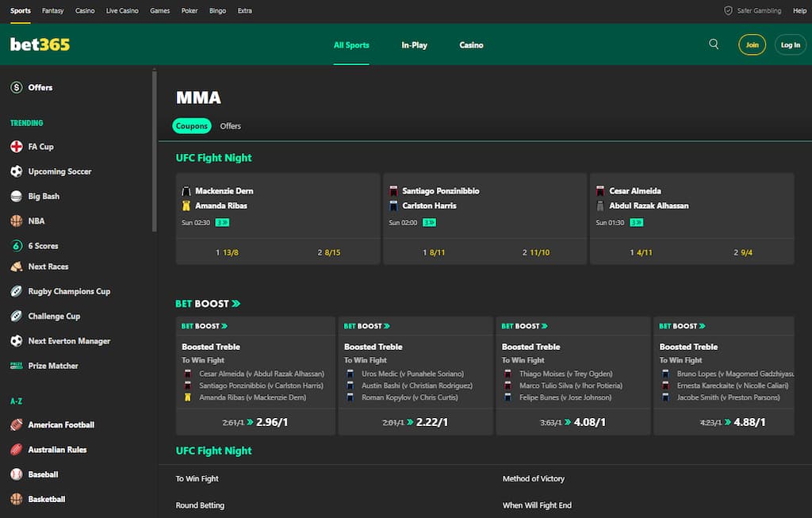Click the markets badge beside Sun 02:00

[x=429, y=223]
